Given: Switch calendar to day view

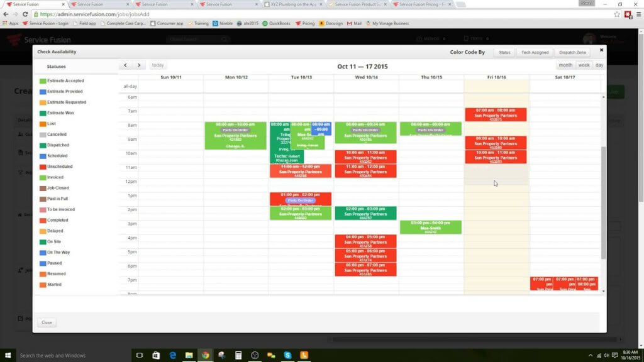Looking at the screenshot, I should pos(599,65).
